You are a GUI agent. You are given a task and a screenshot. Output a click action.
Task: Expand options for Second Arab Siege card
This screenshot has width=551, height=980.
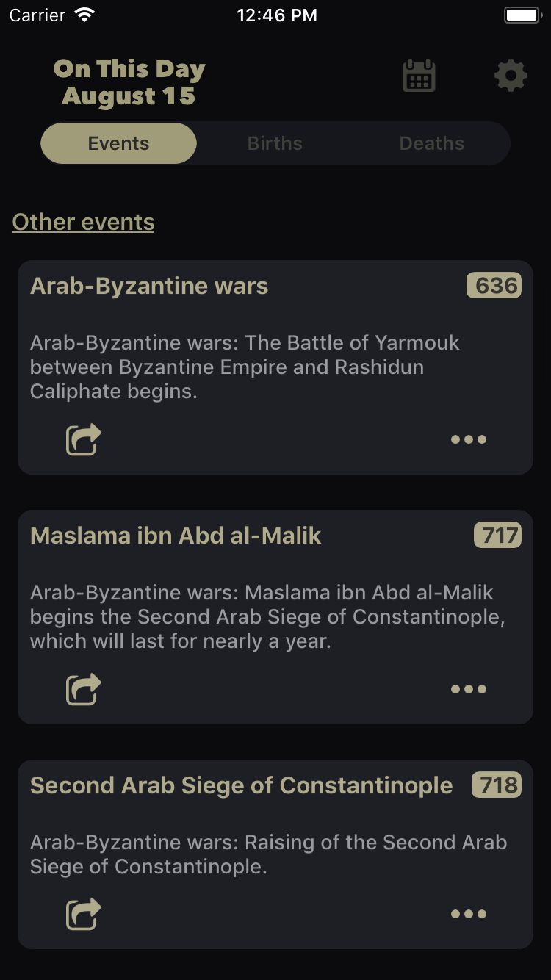tap(468, 914)
